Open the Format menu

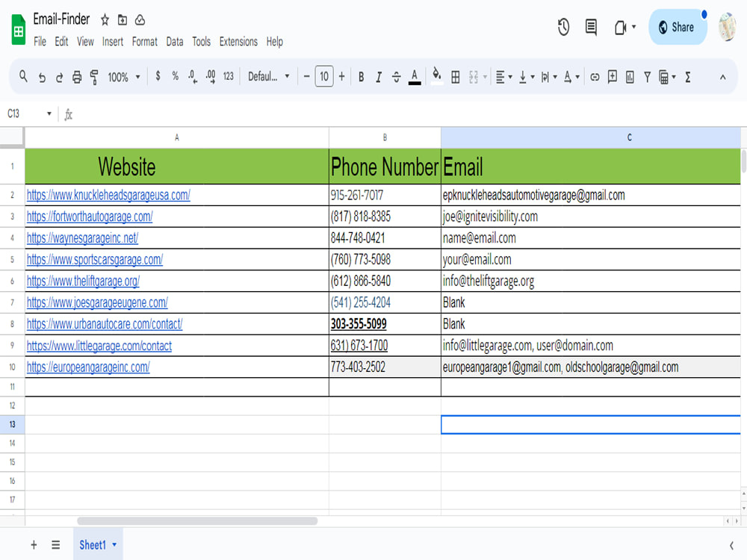coord(145,42)
